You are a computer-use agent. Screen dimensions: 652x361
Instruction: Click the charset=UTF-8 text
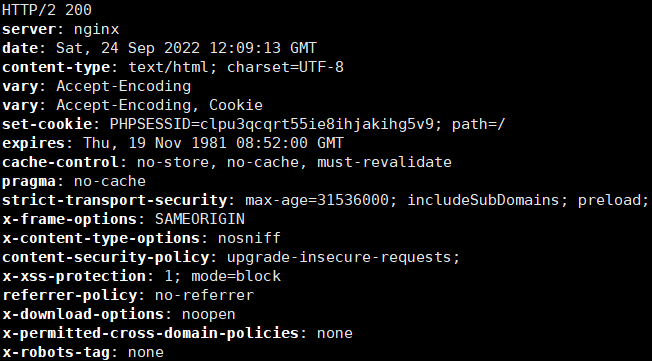point(285,67)
